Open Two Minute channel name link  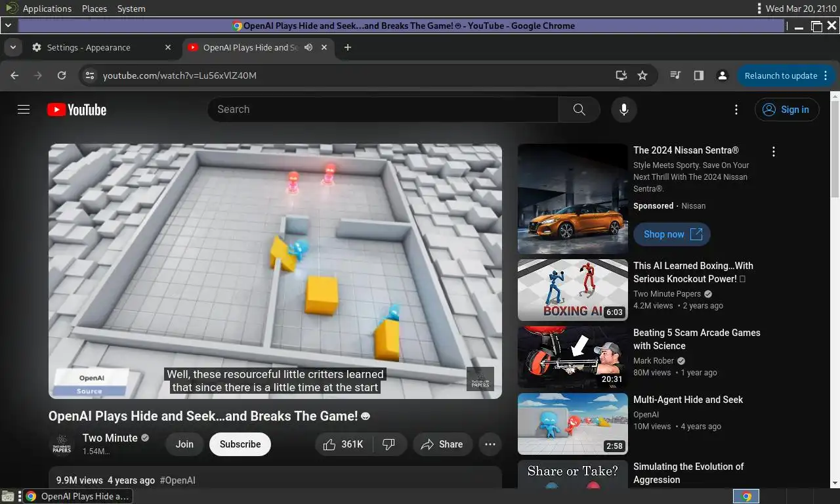click(x=110, y=438)
